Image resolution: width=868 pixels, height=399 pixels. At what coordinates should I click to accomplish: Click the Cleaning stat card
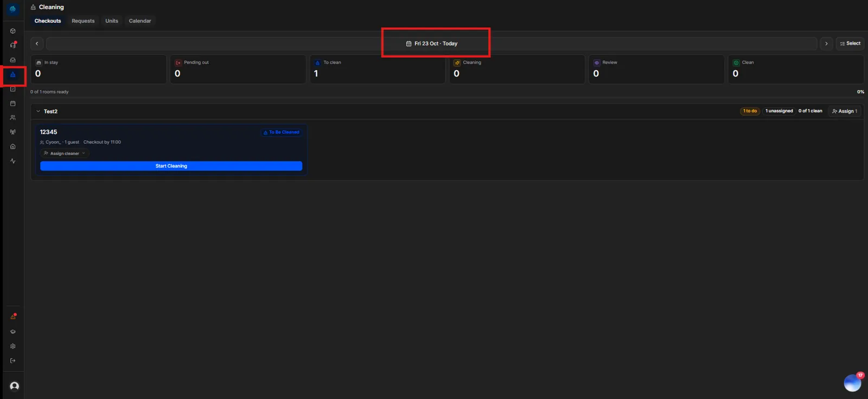tap(517, 69)
